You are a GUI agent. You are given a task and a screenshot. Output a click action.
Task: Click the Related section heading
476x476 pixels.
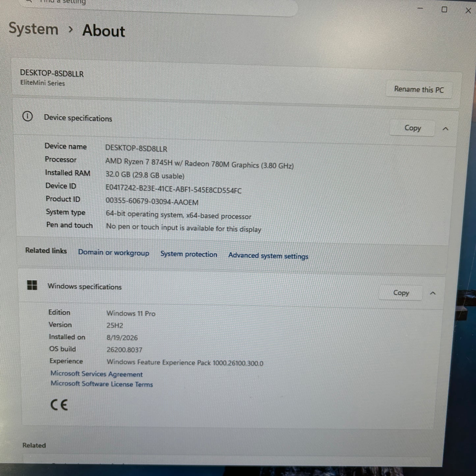[x=34, y=445]
